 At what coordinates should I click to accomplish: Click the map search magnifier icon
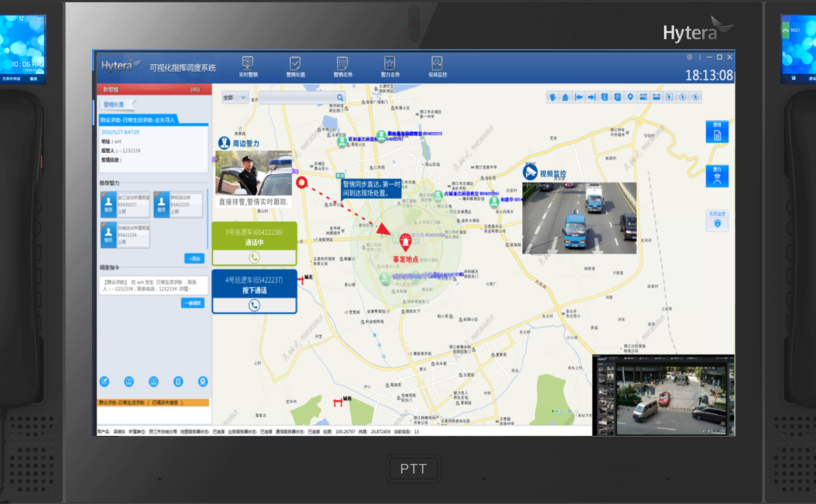tap(340, 97)
